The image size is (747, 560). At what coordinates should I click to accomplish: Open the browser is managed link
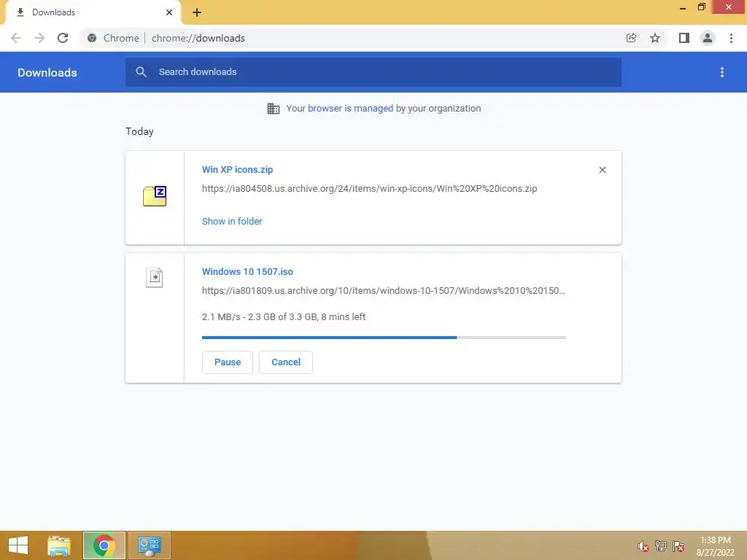click(x=350, y=109)
